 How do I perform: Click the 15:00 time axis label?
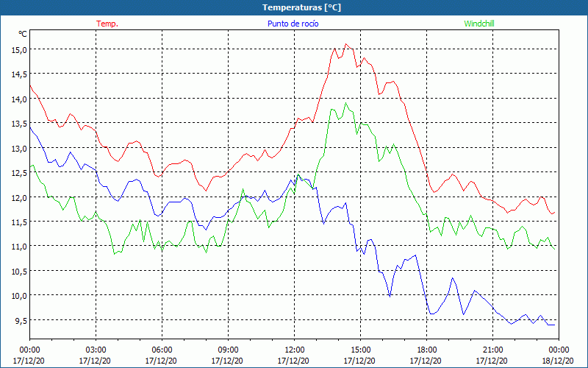tap(360, 350)
